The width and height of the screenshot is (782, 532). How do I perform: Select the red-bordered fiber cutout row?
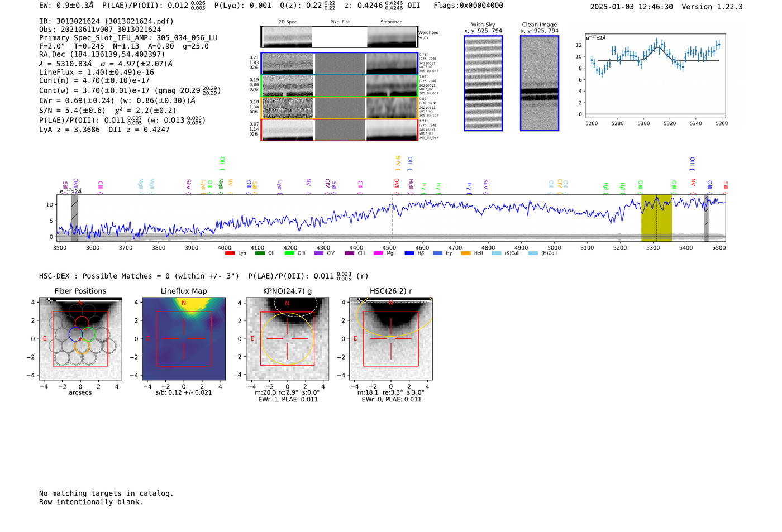point(339,130)
